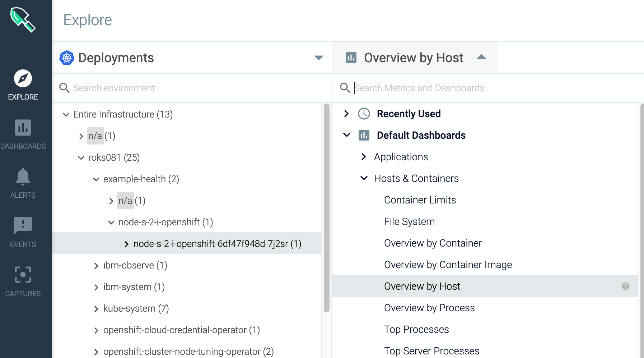Collapse the Entire Infrastructure tree node
The width and height of the screenshot is (644, 358).
66,115
